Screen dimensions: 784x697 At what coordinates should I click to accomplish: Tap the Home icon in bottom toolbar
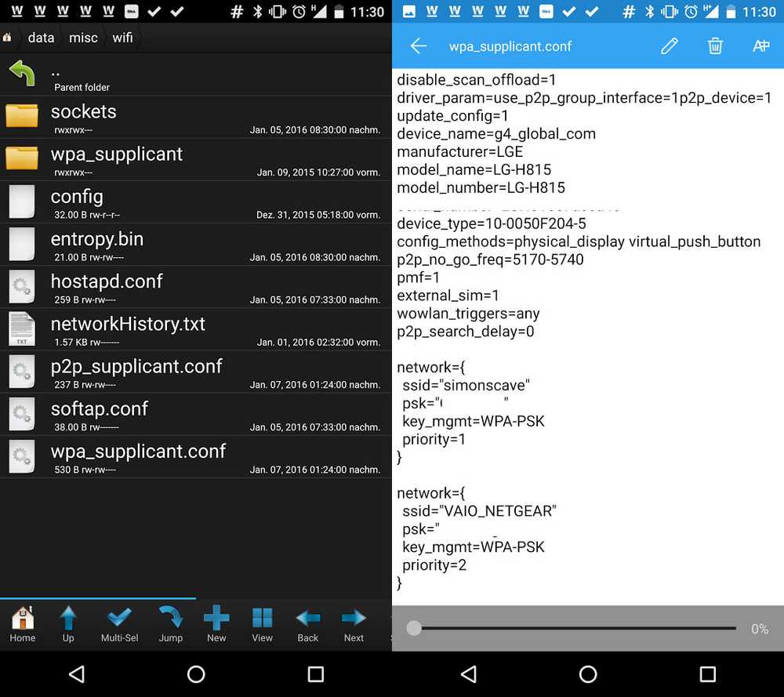23,623
